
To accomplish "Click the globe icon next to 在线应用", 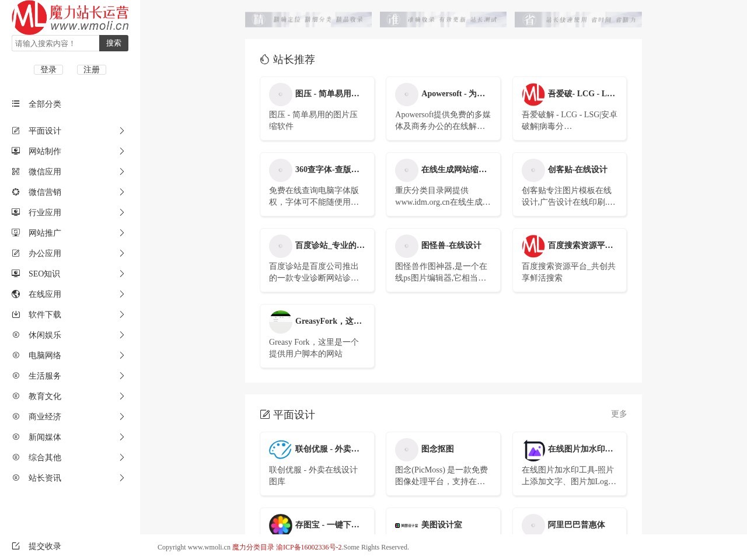I will 16,294.
